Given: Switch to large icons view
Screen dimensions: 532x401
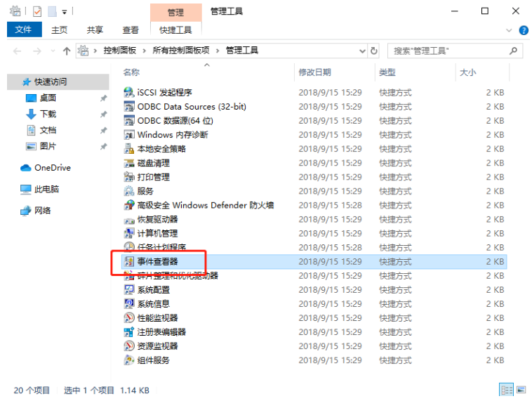Looking at the screenshot, I should (519, 390).
